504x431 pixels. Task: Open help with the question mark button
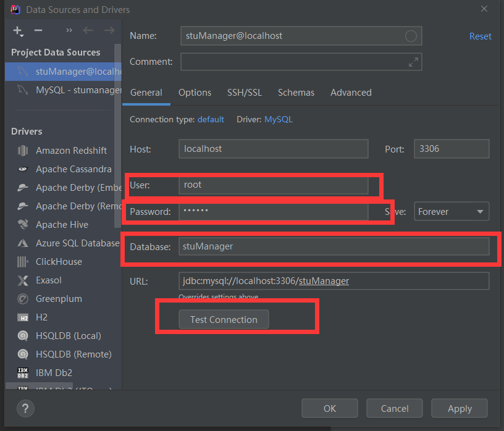pyautogui.click(x=25, y=409)
